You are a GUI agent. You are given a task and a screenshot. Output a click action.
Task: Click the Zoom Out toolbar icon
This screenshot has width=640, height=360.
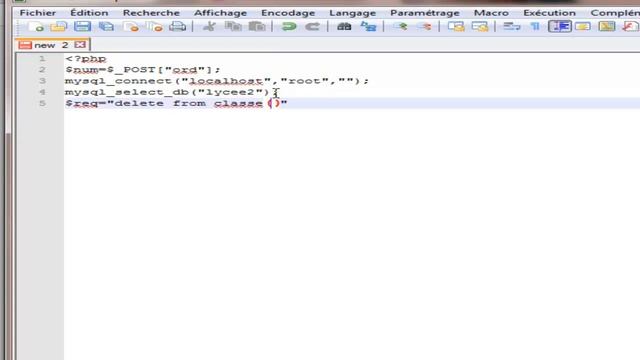424,27
